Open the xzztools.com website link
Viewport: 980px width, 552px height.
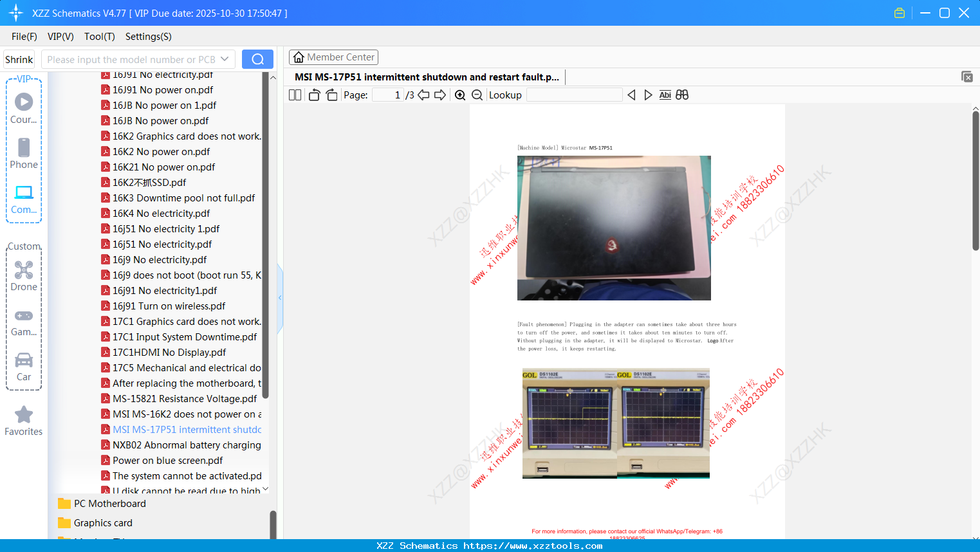coord(533,546)
